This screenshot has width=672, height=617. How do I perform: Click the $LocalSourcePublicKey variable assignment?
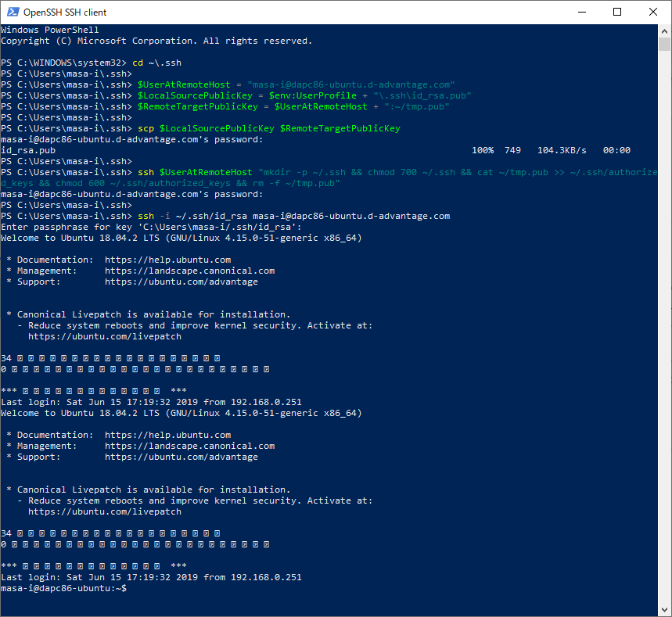304,95
